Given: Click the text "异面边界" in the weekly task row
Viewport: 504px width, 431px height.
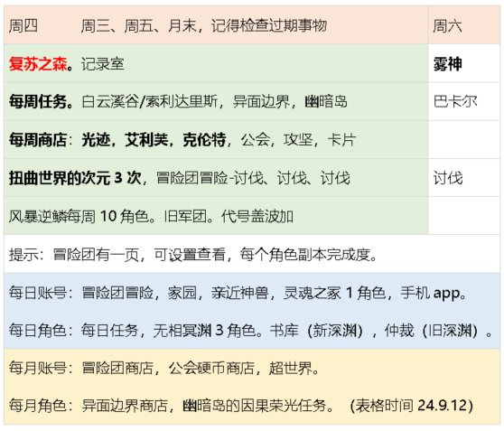Looking at the screenshot, I should [261, 101].
